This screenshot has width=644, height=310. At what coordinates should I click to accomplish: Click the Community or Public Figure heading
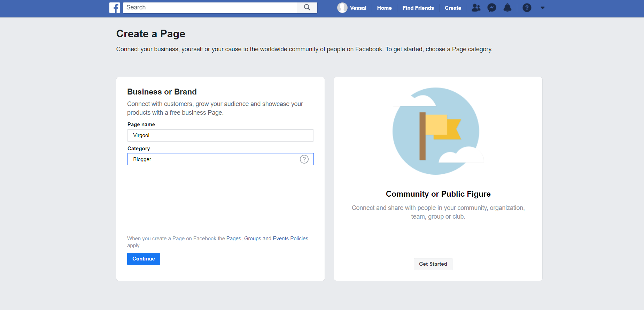[x=438, y=194]
